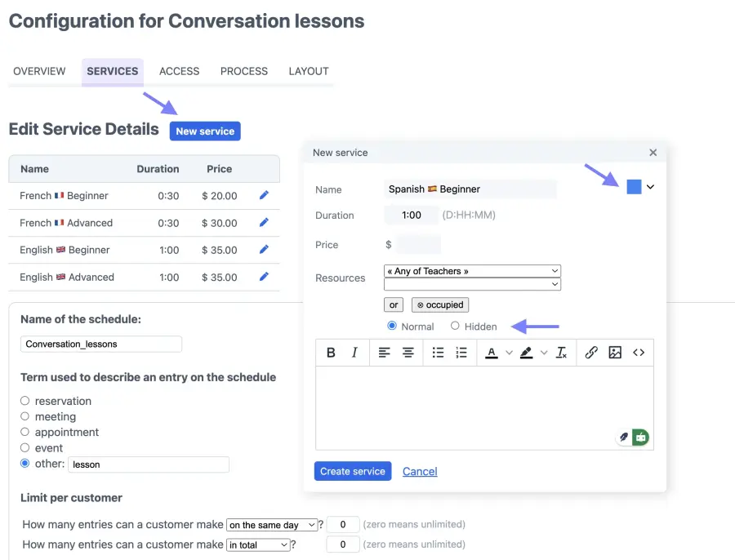Insert numbered list in editor

tap(461, 353)
